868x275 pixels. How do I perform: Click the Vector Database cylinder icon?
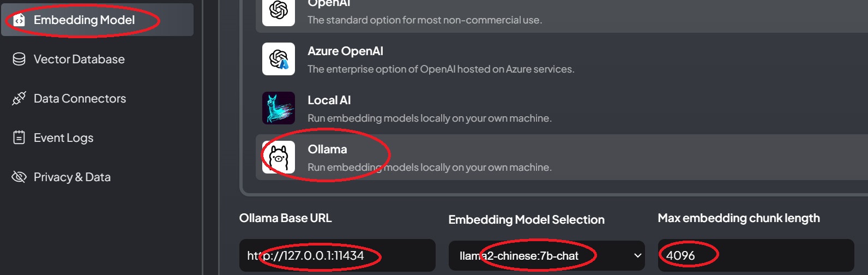tap(19, 59)
